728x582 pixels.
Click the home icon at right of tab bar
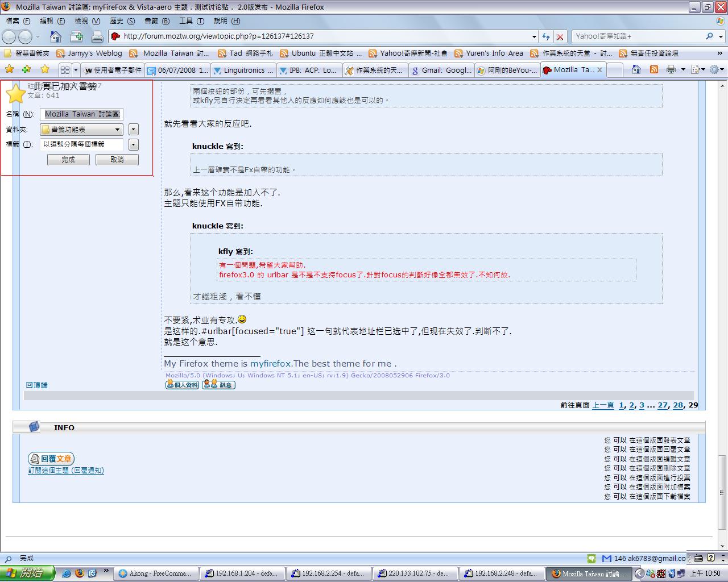tap(636, 69)
